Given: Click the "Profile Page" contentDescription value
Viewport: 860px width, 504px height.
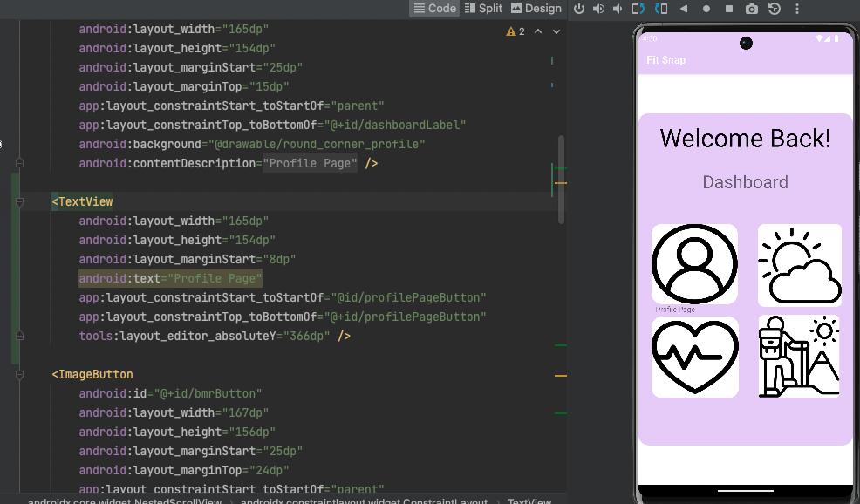Looking at the screenshot, I should [310, 163].
